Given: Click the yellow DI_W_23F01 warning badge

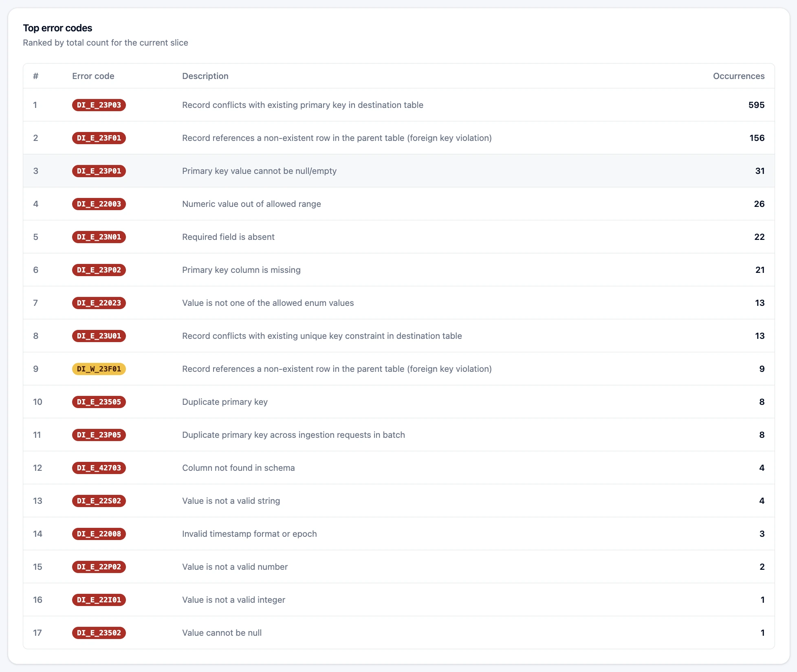Looking at the screenshot, I should point(99,369).
